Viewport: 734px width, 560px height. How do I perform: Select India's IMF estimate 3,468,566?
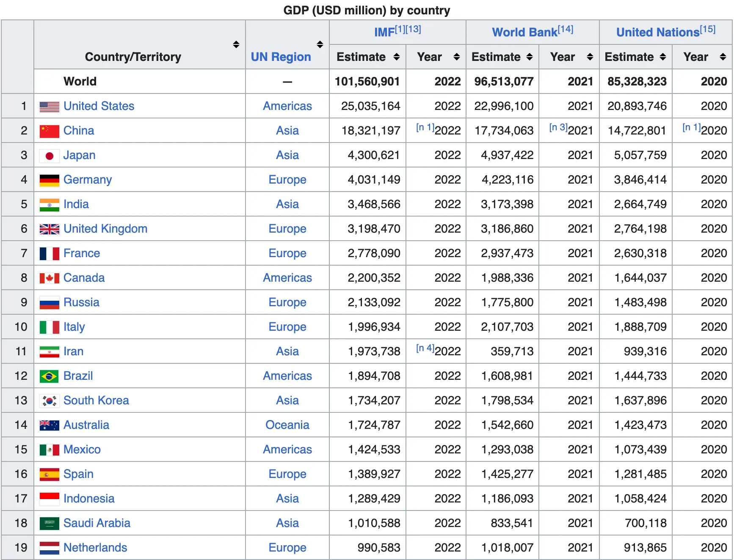(x=374, y=204)
